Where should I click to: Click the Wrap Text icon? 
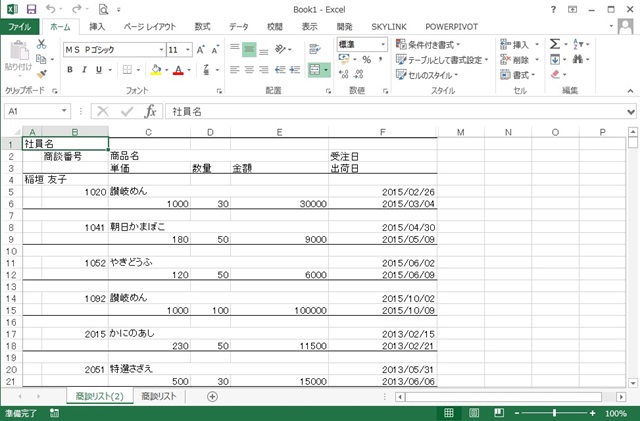point(315,49)
